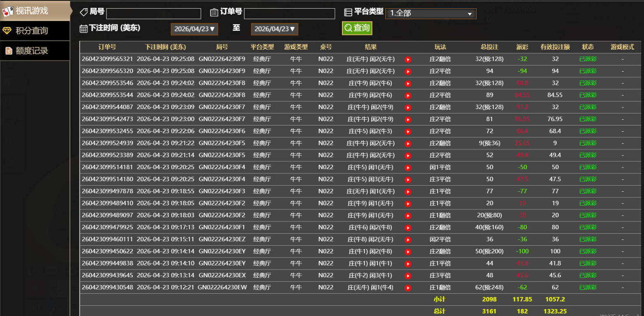This screenshot has width=644, height=316.
Task: Click the tag icon beside 局号
Action: [x=84, y=12]
